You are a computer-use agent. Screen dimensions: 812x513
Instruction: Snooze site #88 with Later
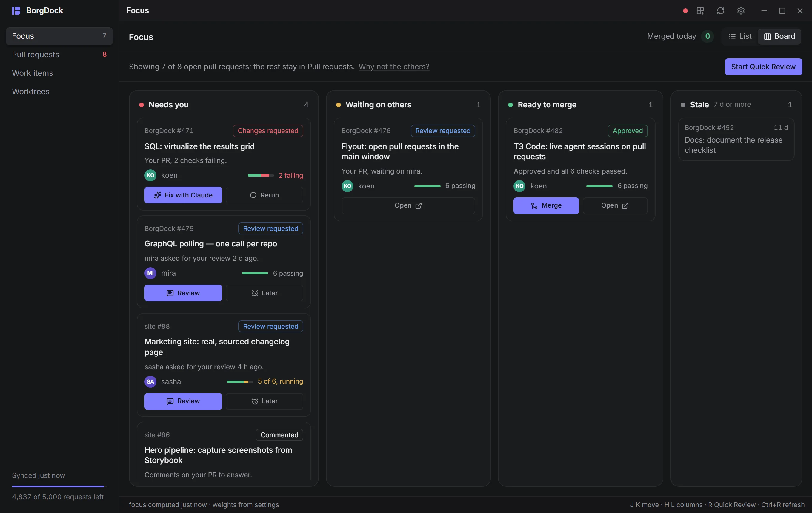coord(264,401)
